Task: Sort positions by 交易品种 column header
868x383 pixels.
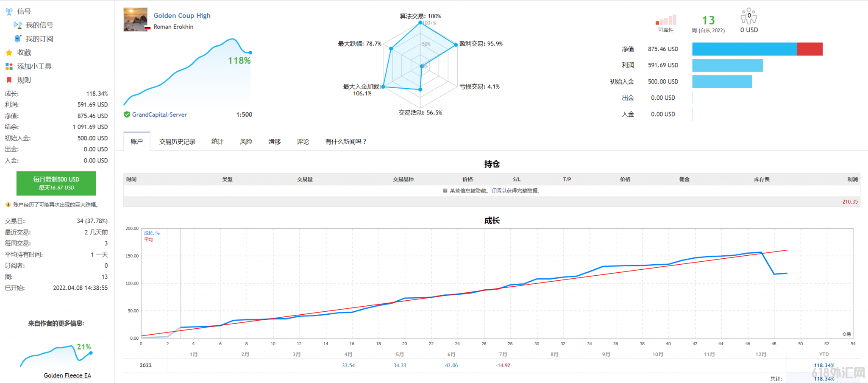Action: coord(403,179)
